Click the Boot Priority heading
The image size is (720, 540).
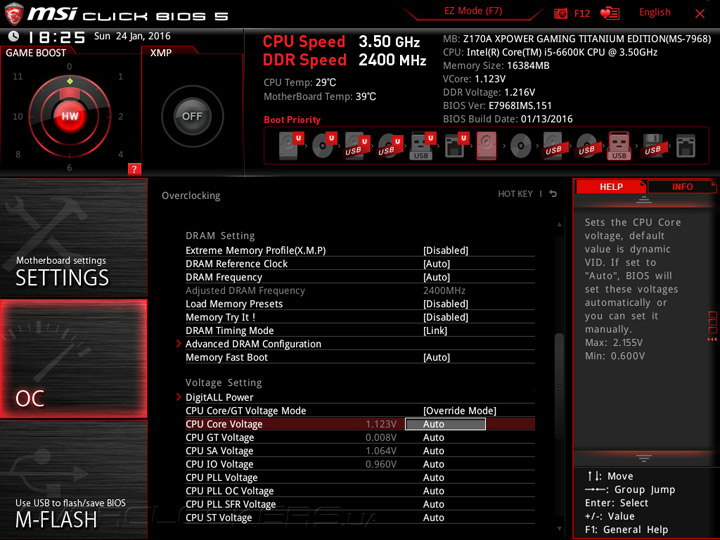point(292,119)
